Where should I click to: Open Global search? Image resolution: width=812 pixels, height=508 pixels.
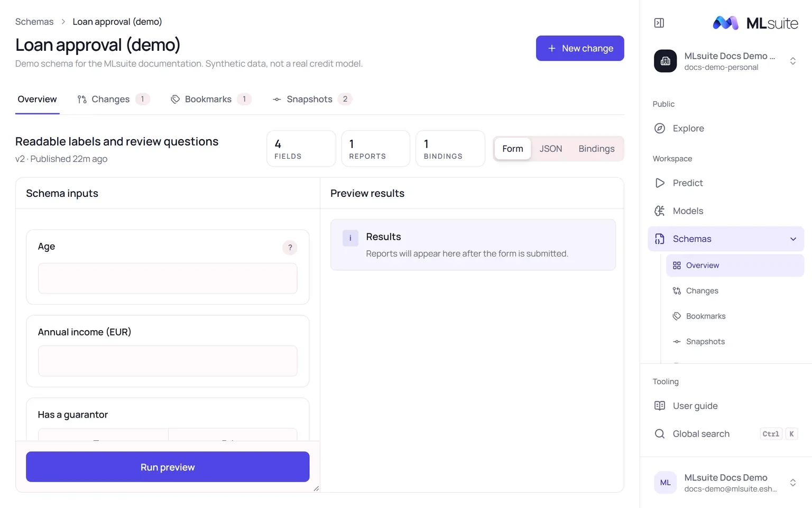tap(726, 433)
